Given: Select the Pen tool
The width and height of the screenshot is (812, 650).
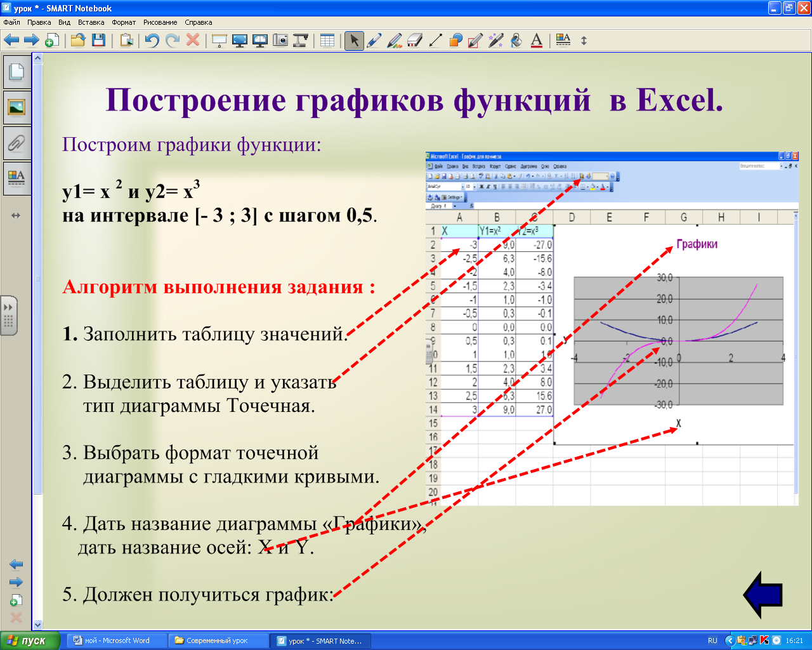Looking at the screenshot, I should (374, 41).
